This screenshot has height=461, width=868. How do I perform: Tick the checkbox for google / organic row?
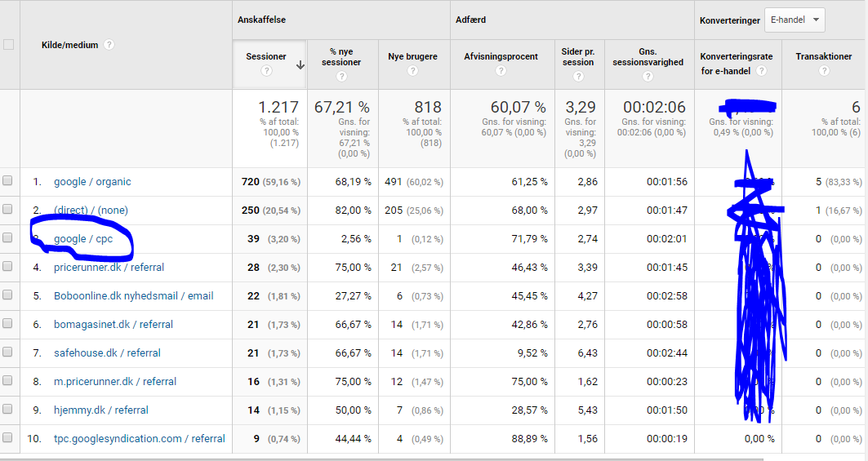(8, 181)
